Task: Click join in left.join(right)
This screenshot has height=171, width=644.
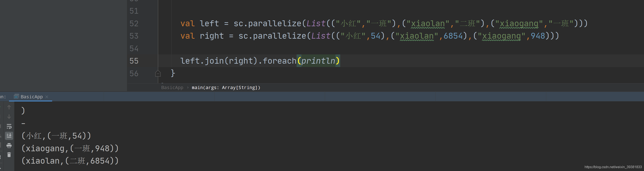Action: (214, 61)
